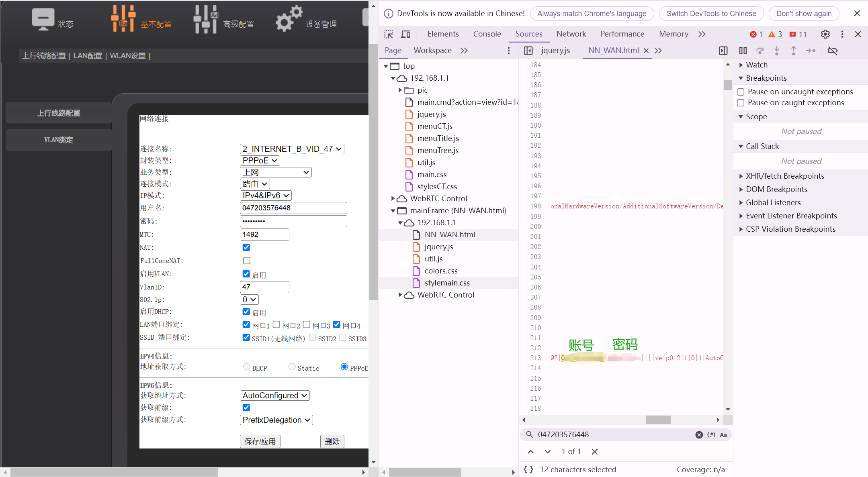The image size is (868, 477).
Task: Toggle the device toolbar icon
Action: pos(406,34)
